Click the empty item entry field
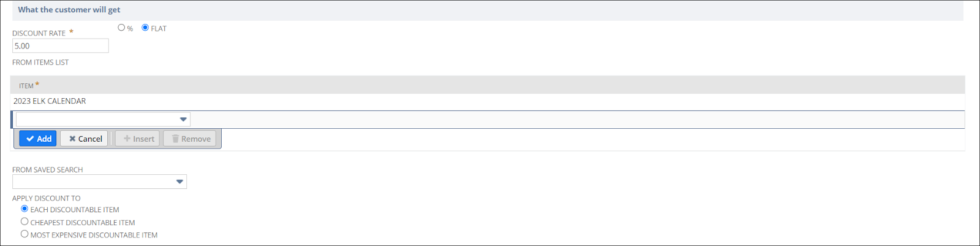The height and width of the screenshot is (246, 980). tap(95, 120)
